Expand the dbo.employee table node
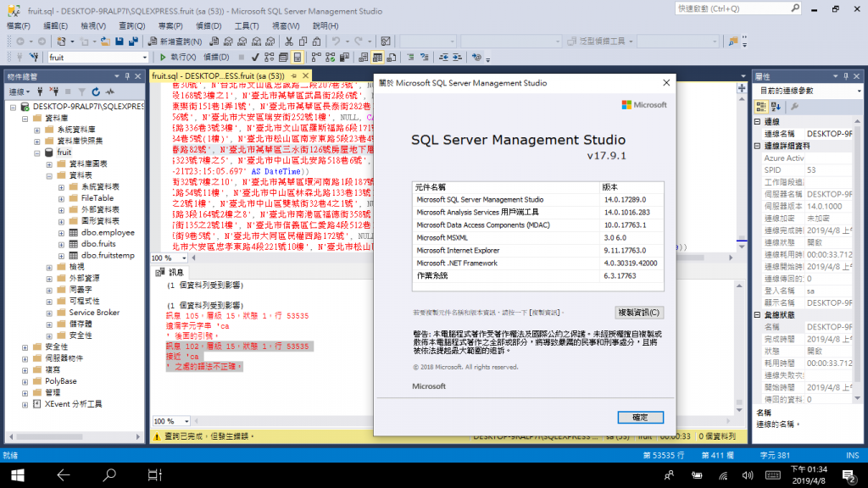 61,233
